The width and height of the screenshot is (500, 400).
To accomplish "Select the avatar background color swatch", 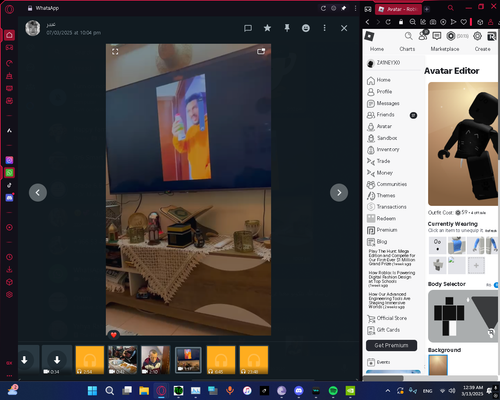I will coord(438,365).
